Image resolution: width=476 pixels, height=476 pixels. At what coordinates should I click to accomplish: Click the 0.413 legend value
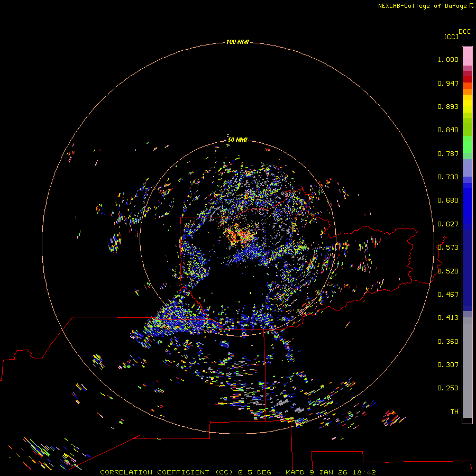coord(448,318)
